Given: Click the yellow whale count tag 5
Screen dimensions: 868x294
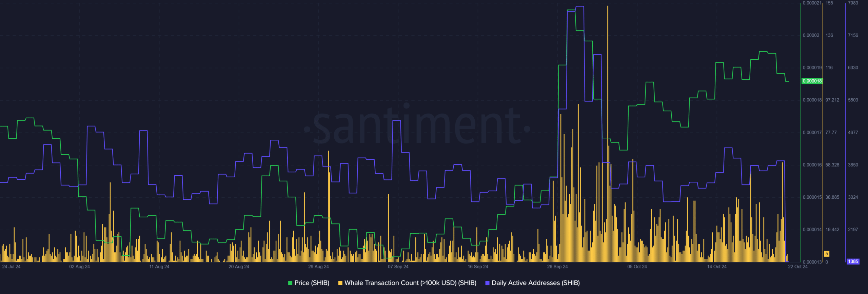Looking at the screenshot, I should pos(827,254).
